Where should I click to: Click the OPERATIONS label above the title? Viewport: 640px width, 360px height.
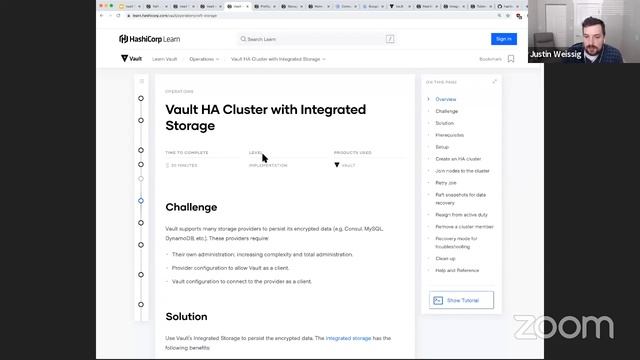[179, 91]
